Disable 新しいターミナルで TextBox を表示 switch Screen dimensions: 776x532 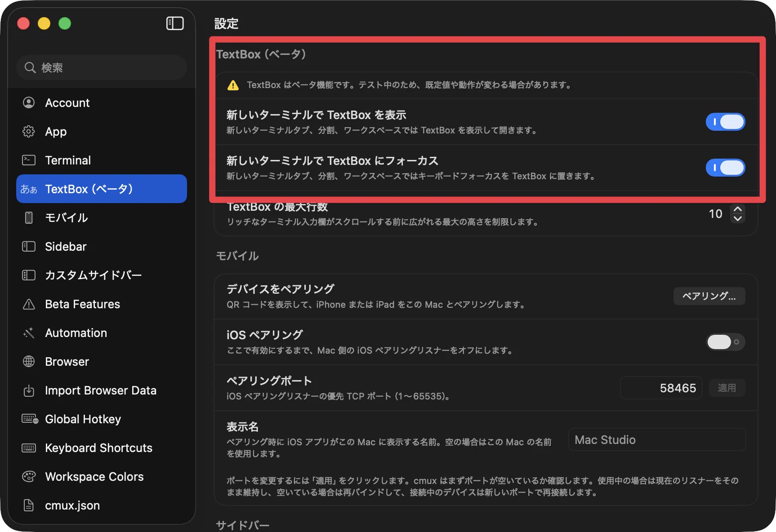[725, 122]
